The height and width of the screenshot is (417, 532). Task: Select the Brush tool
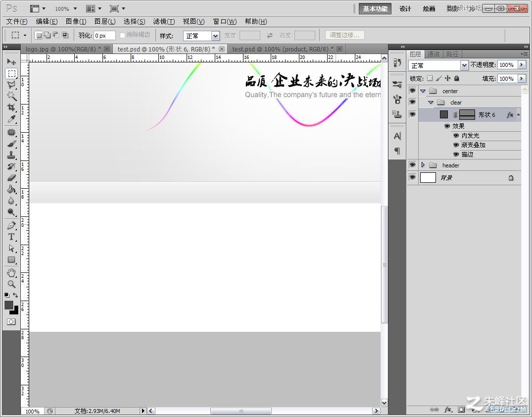pyautogui.click(x=11, y=144)
